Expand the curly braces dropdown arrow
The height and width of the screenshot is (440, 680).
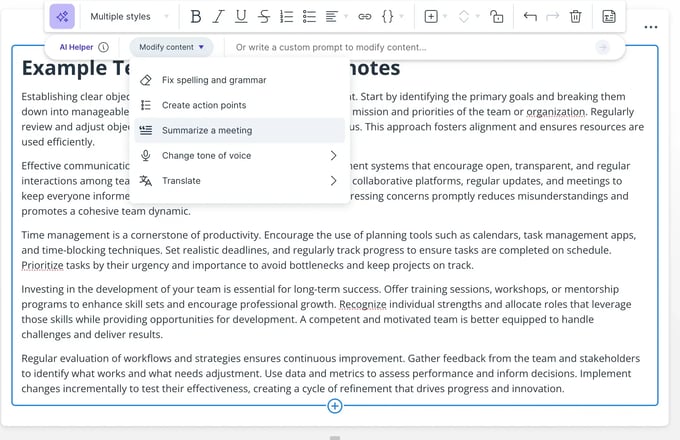402,16
